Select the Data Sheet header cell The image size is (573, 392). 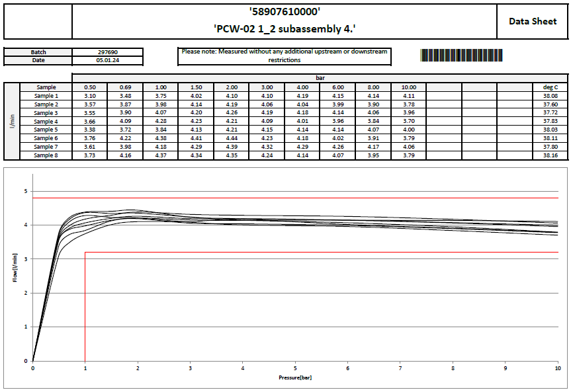532,21
